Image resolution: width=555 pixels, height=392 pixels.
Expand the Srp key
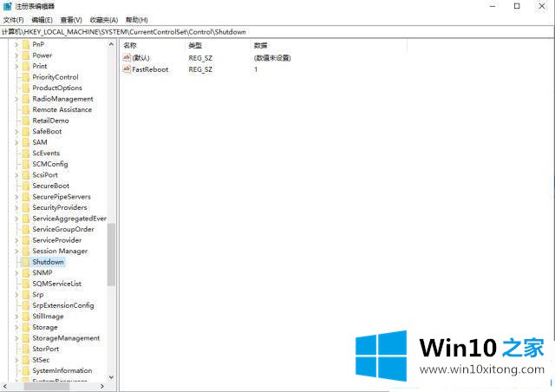pos(16,295)
